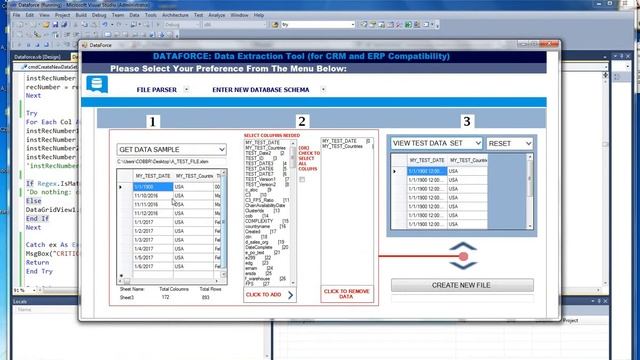The image size is (640, 360).
Task: Click MY_TEST_DATE header in test data set grid
Action: point(427,160)
